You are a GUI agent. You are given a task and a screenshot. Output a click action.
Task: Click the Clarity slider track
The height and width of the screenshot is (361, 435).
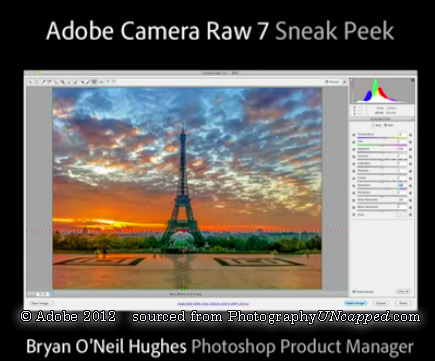point(382,181)
